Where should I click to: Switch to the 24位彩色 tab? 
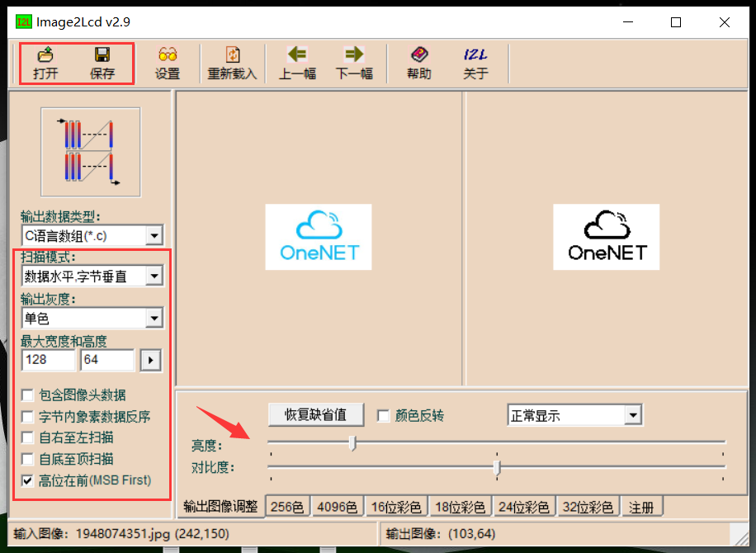click(x=524, y=505)
